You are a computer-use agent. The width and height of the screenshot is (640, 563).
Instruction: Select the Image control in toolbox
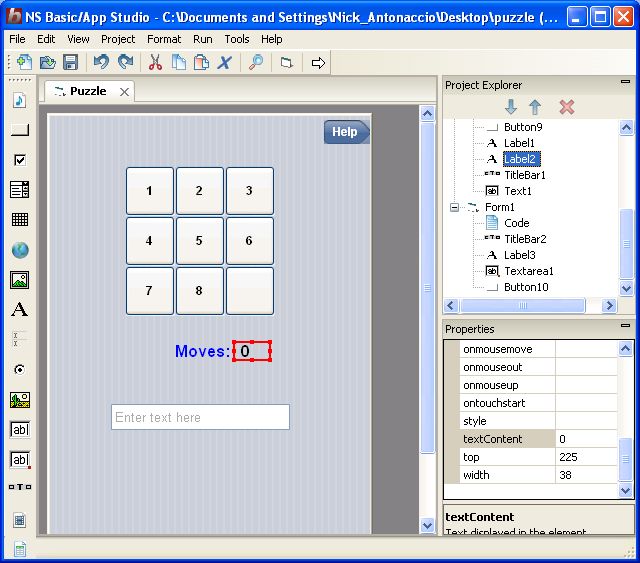(x=20, y=280)
